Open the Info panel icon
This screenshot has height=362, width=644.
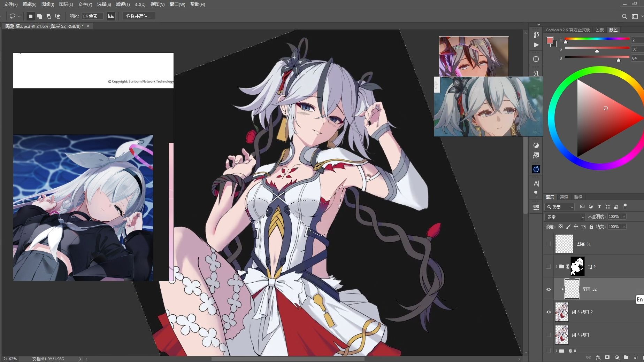[536, 59]
